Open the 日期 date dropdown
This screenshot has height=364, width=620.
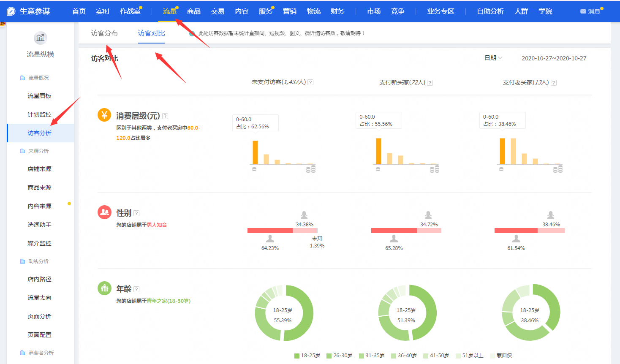pyautogui.click(x=493, y=58)
